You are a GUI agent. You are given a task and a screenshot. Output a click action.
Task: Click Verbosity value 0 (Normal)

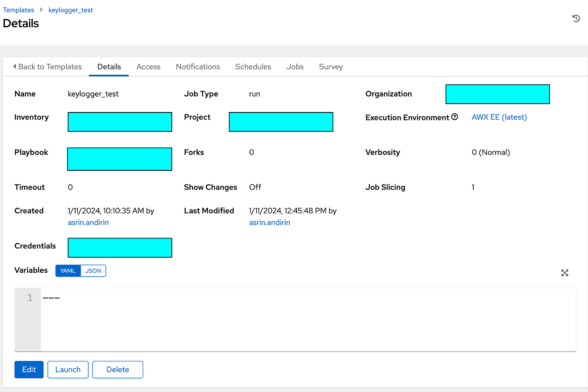[x=491, y=152]
